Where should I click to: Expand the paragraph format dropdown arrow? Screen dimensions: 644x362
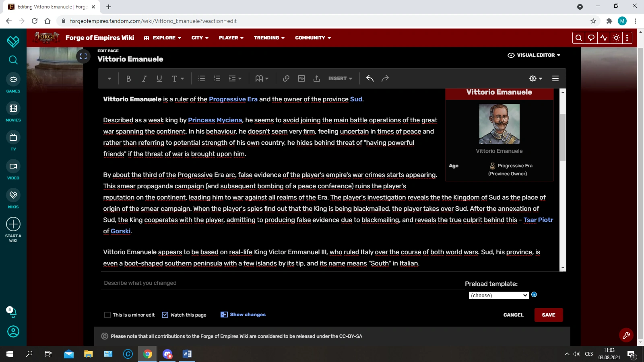tap(109, 78)
